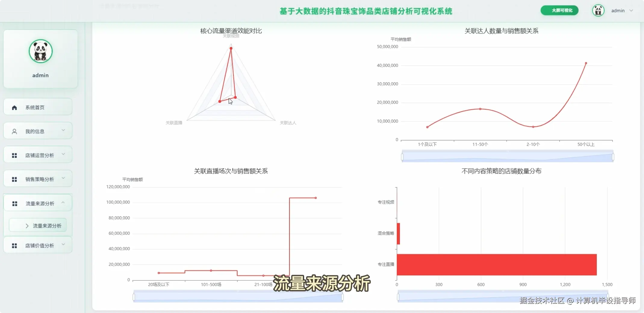
Task: Click the 2-10个 data point on line chart
Action: [x=533, y=127]
